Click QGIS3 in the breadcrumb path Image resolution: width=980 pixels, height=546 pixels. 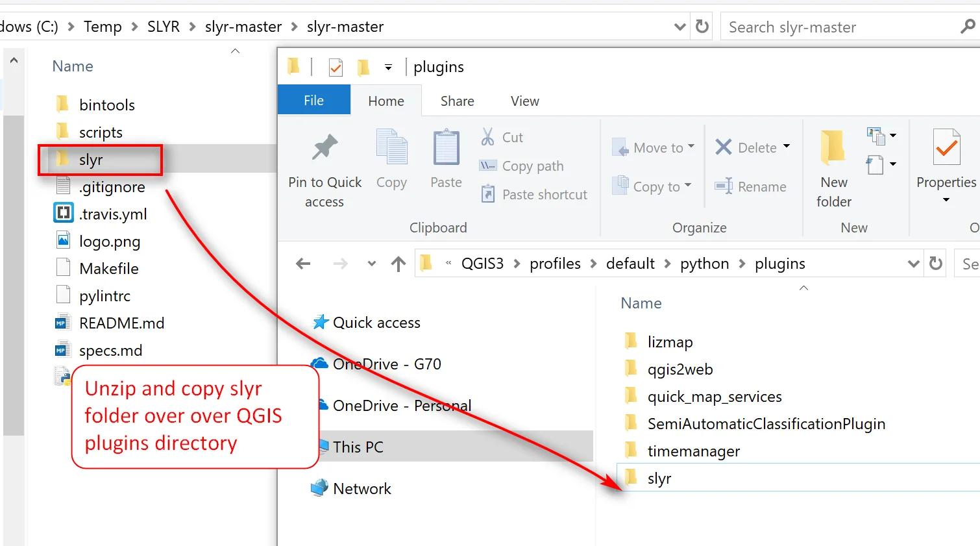pos(482,264)
